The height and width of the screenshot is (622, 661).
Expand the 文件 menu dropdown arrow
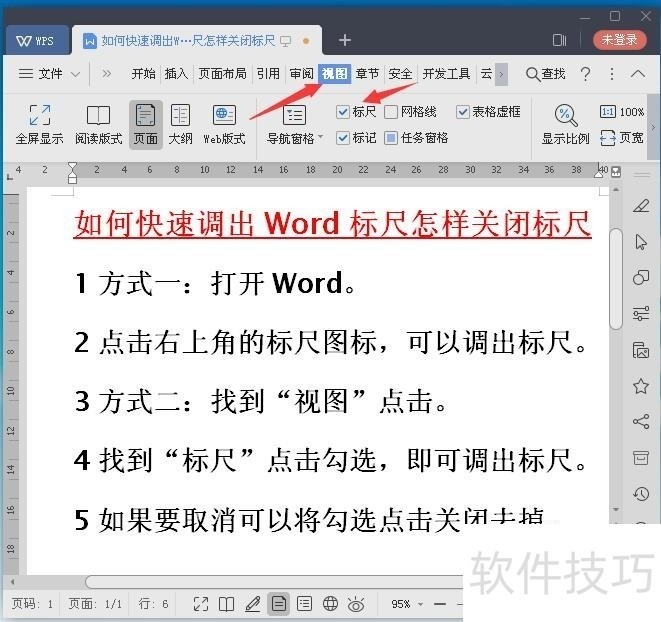pyautogui.click(x=75, y=74)
